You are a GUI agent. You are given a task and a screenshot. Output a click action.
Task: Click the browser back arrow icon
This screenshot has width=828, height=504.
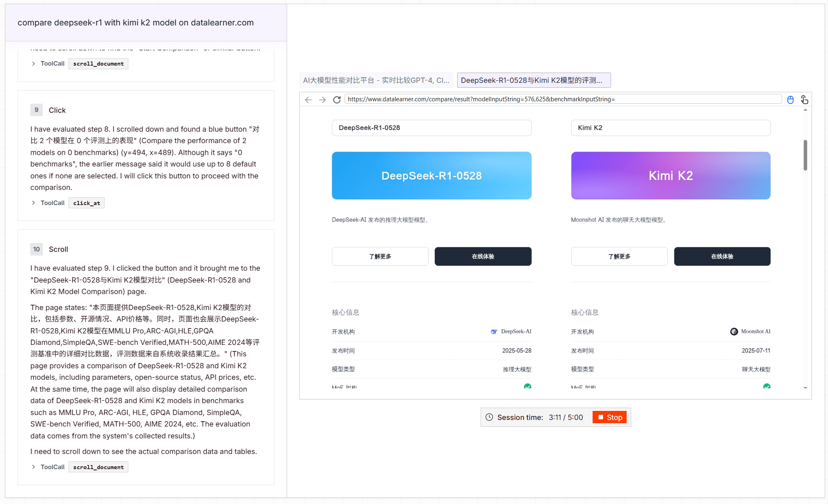pyautogui.click(x=308, y=100)
